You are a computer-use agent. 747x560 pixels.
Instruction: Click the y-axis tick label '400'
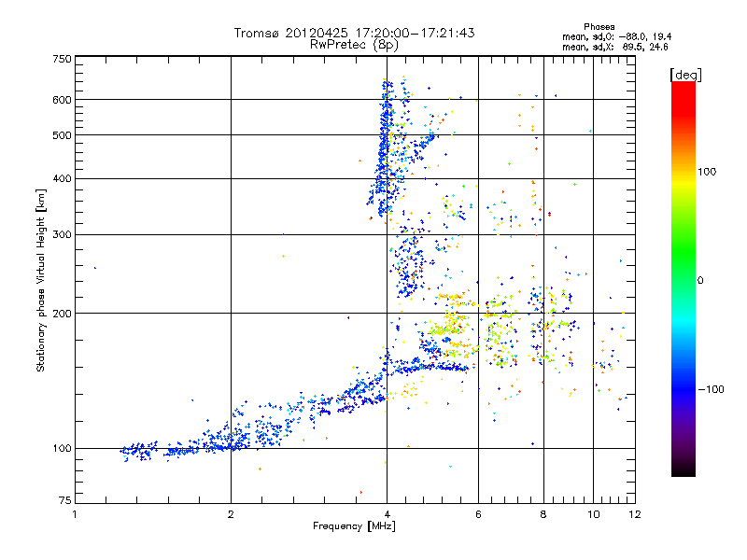coord(63,179)
